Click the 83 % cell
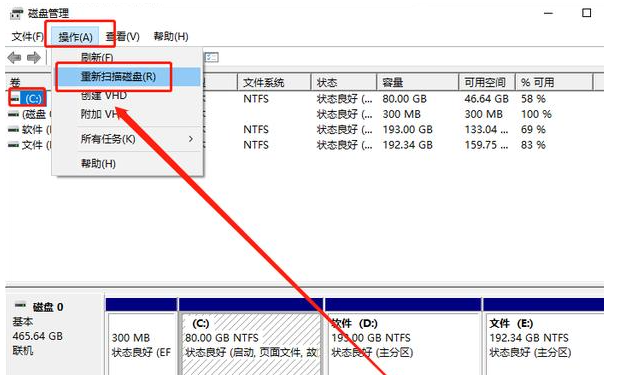Viewport: 638px width, 375px height. click(533, 145)
